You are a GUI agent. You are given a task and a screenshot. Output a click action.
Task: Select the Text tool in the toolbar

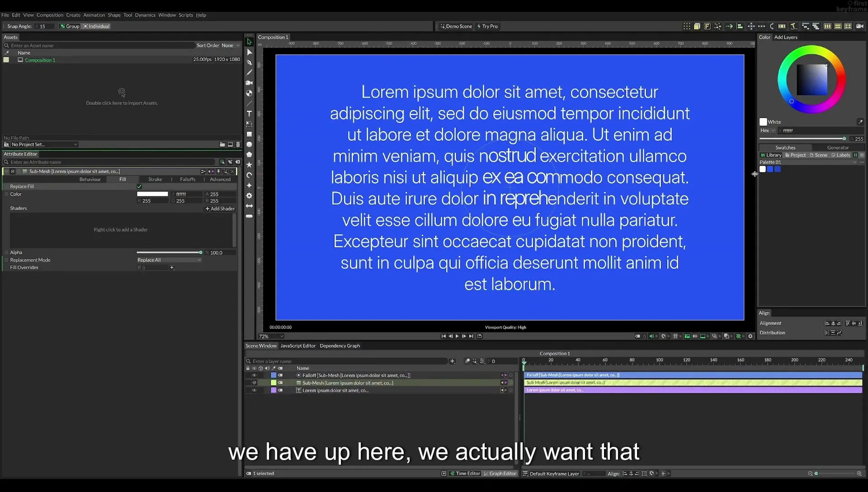[x=249, y=114]
